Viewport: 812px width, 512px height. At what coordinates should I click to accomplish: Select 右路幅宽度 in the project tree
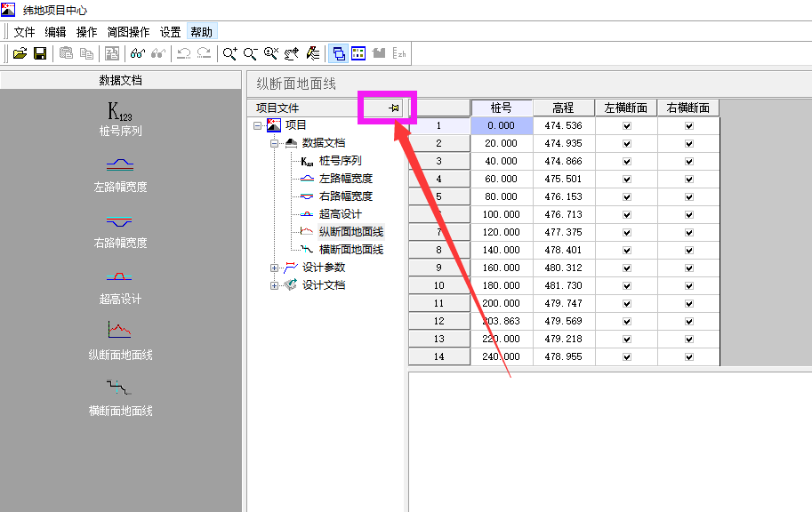pyautogui.click(x=345, y=196)
